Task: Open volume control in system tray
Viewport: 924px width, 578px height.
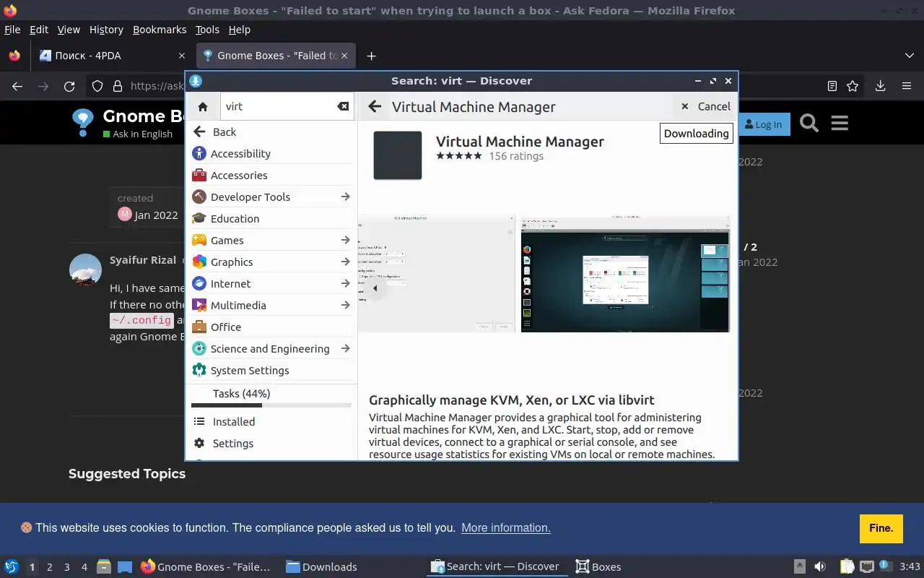Action: pos(819,566)
